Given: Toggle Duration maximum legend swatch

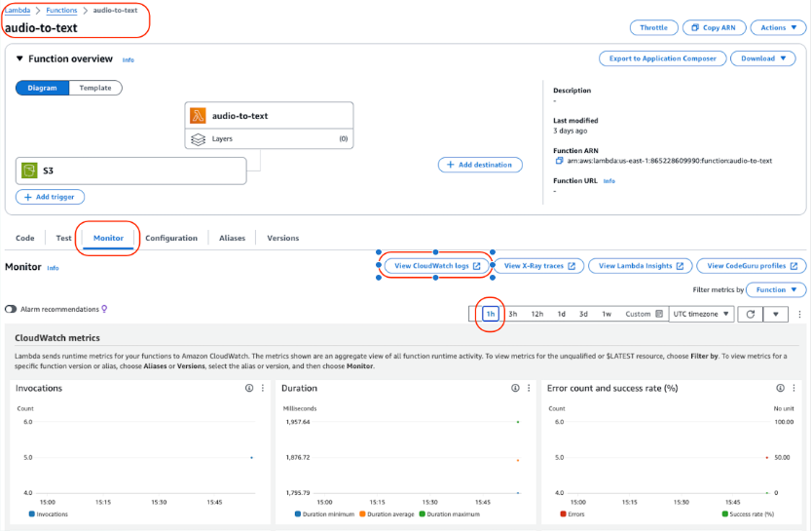Looking at the screenshot, I should coord(422,513).
